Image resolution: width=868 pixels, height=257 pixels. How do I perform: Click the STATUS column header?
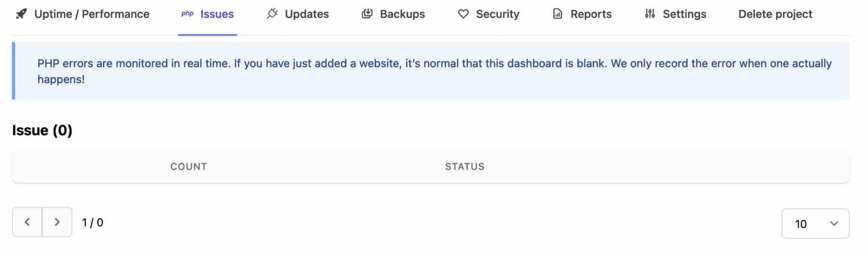pos(465,166)
